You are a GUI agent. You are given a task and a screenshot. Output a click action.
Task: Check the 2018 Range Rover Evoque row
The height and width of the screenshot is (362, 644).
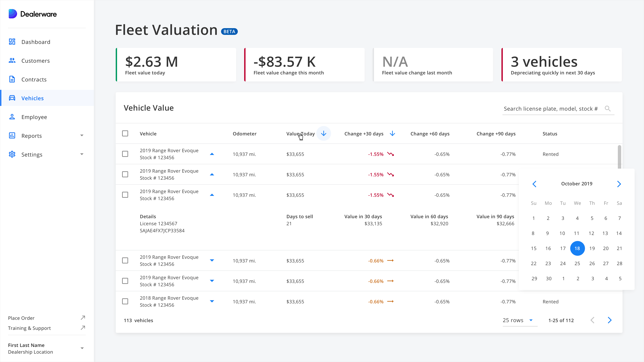click(x=125, y=301)
